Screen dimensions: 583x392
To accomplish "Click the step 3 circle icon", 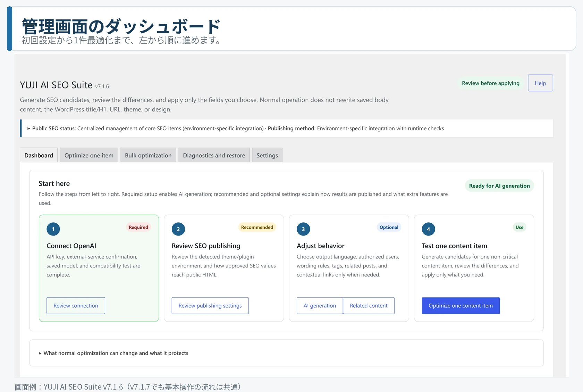I will [x=303, y=229].
